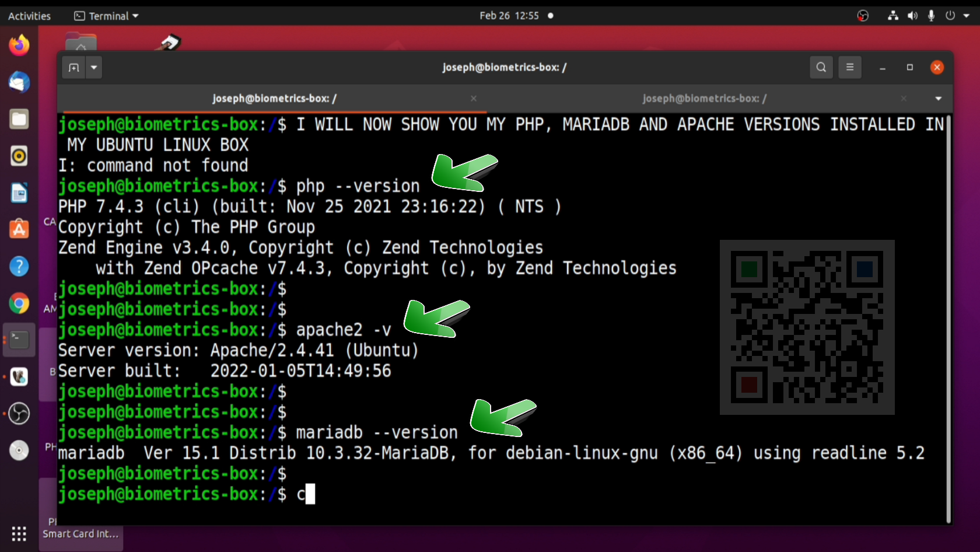Toggle the microphone status icon
The height and width of the screenshot is (552, 980).
pyautogui.click(x=930, y=16)
